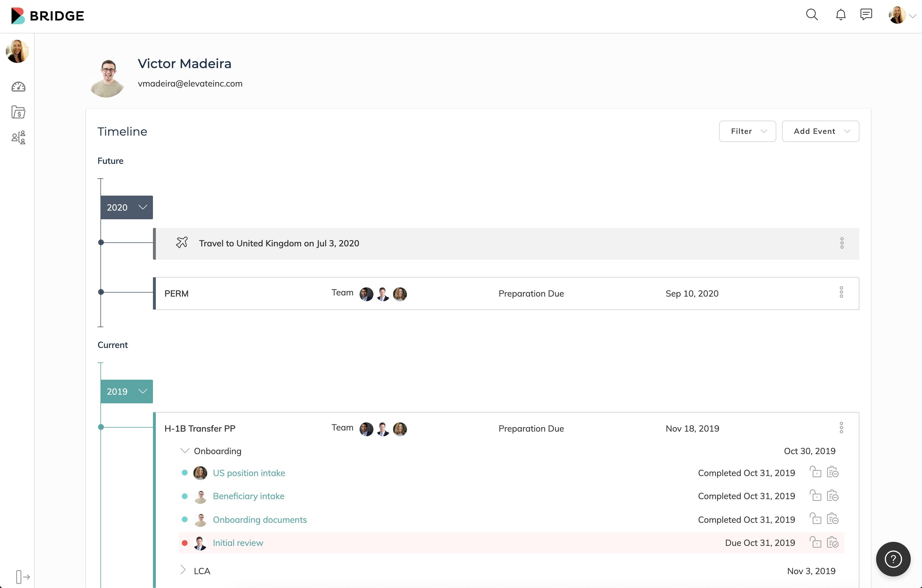922x588 pixels.
Task: Open notifications bell
Action: click(x=840, y=15)
